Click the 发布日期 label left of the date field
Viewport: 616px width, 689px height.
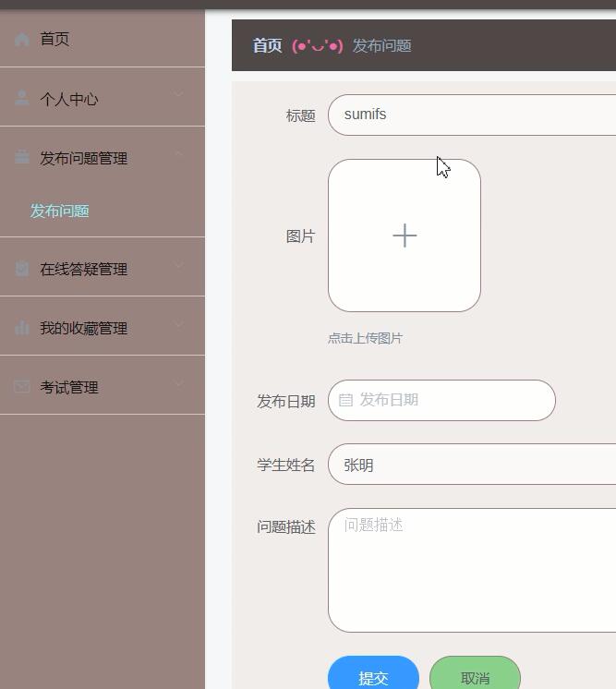[286, 401]
